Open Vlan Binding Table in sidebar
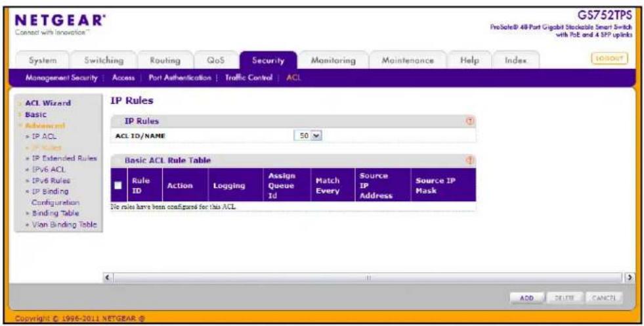This screenshot has width=644, height=326. tap(64, 225)
